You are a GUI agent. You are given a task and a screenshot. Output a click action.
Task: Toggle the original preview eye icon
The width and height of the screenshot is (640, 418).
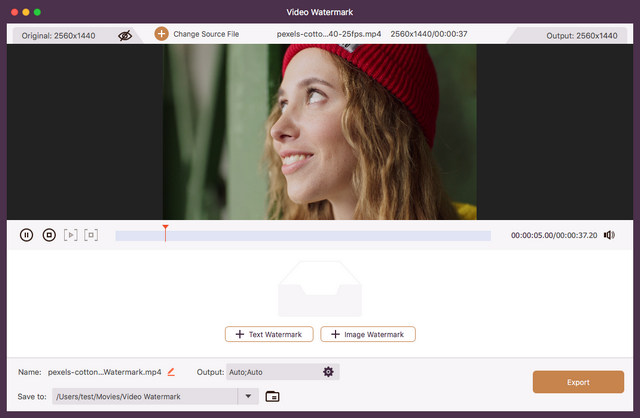(x=125, y=35)
